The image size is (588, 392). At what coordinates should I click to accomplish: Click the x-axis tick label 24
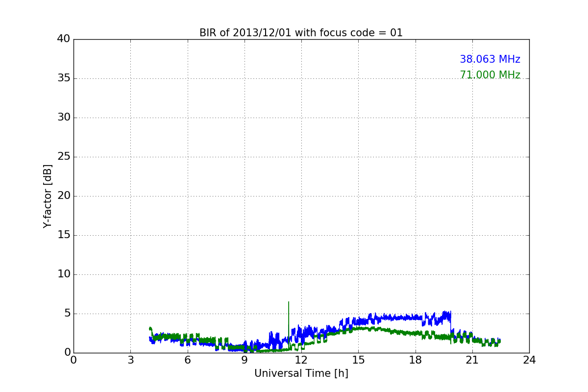click(x=529, y=360)
